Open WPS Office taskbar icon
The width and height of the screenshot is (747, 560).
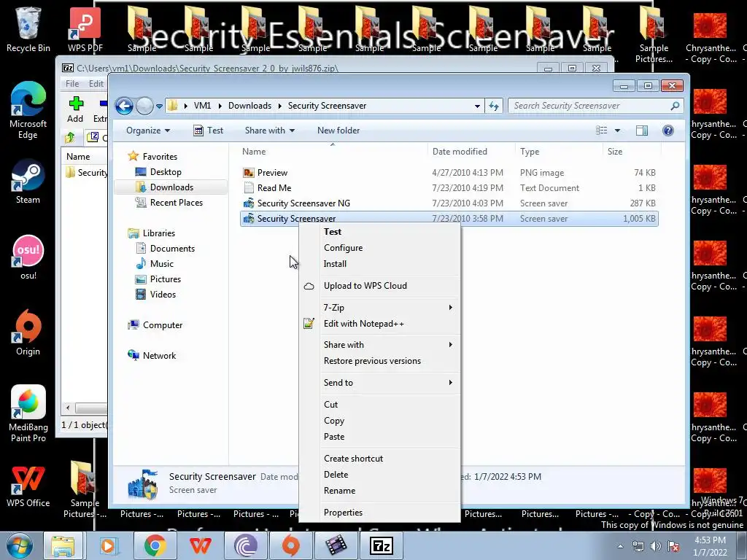click(200, 545)
